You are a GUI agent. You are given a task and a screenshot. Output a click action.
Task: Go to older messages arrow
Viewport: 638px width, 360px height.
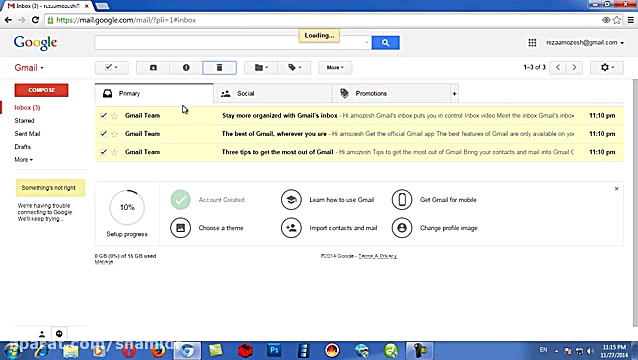pos(574,68)
